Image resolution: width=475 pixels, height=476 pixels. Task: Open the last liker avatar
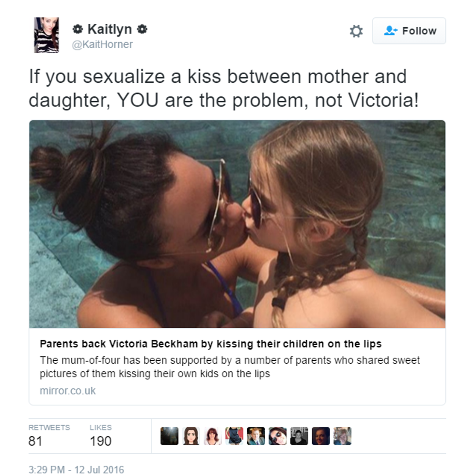(x=342, y=436)
